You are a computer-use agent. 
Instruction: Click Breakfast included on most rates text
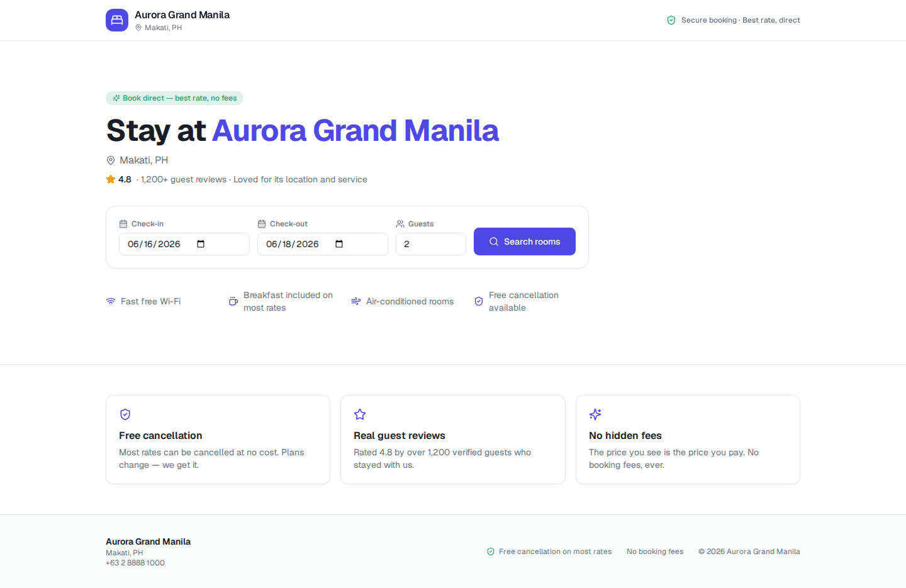pyautogui.click(x=288, y=301)
